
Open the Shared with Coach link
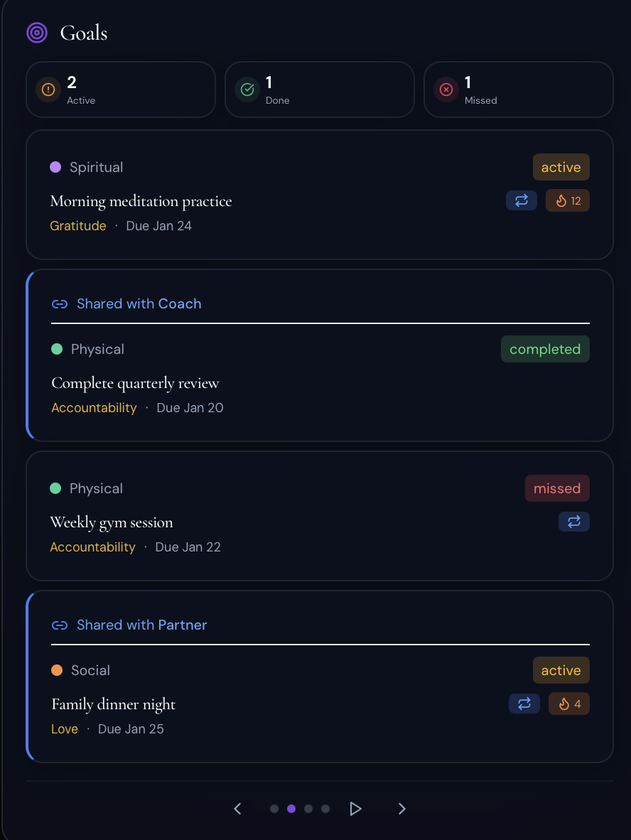coord(139,304)
